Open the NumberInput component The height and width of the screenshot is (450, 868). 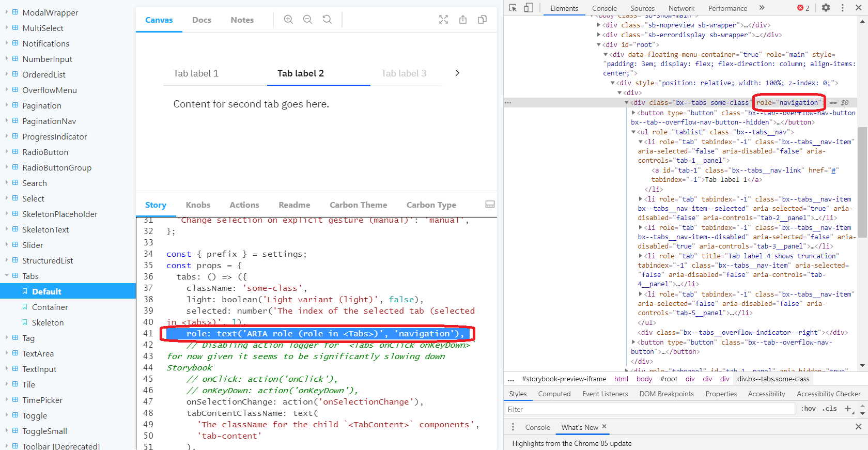(47, 59)
